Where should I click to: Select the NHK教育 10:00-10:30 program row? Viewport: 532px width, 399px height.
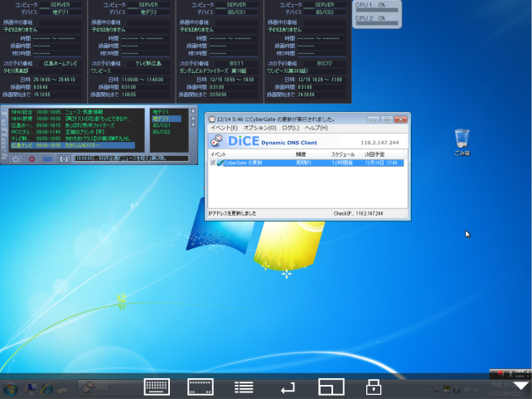coord(73,119)
